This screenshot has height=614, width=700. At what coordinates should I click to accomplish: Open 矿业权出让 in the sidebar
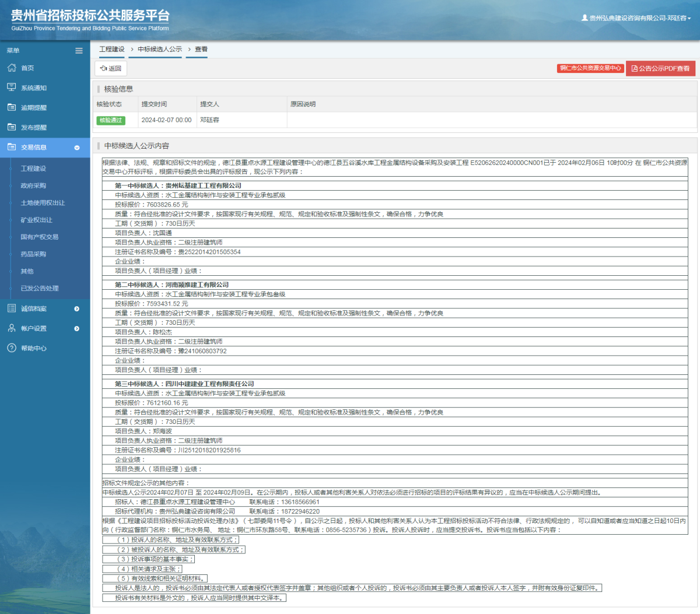coord(36,220)
